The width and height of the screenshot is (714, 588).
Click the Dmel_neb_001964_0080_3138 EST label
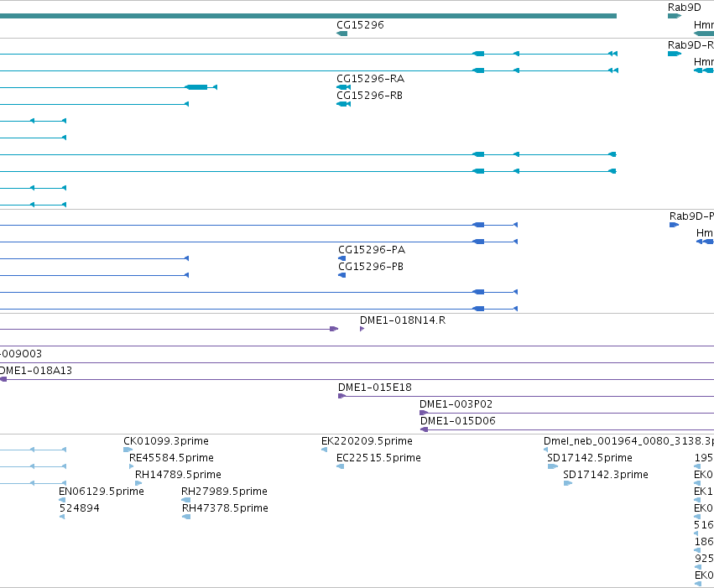[x=629, y=441]
